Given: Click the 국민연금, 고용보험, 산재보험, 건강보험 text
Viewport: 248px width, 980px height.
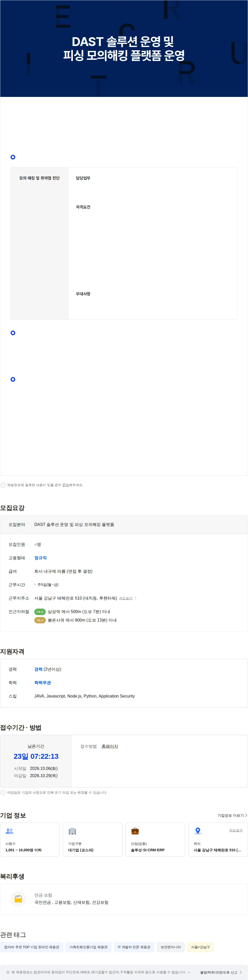Looking at the screenshot, I should (x=71, y=902).
